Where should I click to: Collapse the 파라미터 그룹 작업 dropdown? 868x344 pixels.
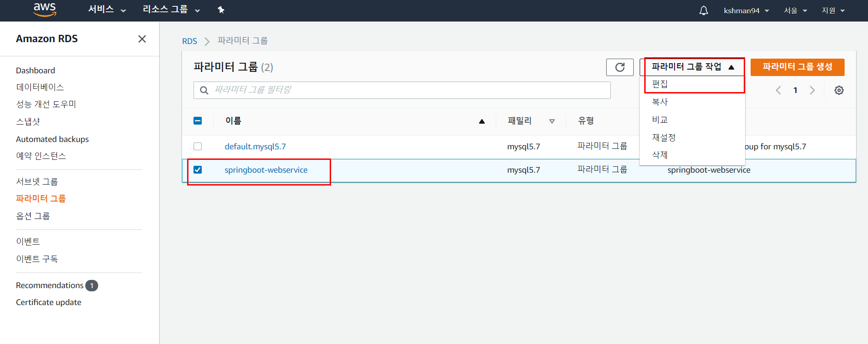pos(692,67)
